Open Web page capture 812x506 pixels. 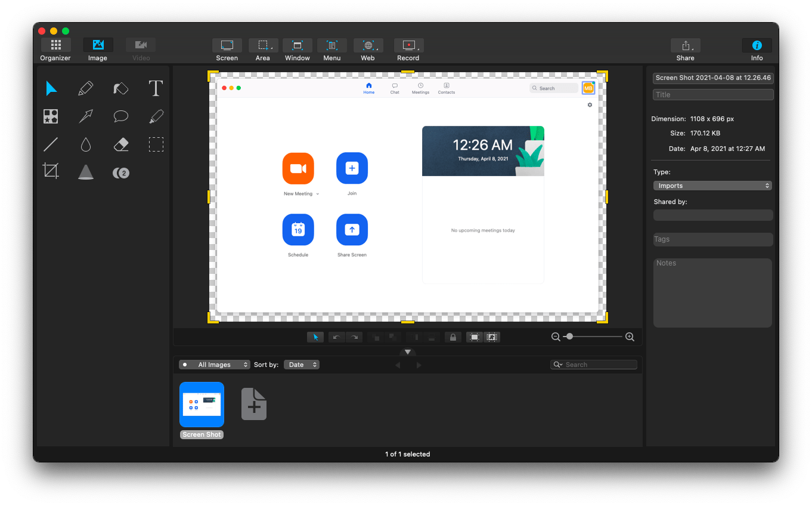pyautogui.click(x=368, y=50)
